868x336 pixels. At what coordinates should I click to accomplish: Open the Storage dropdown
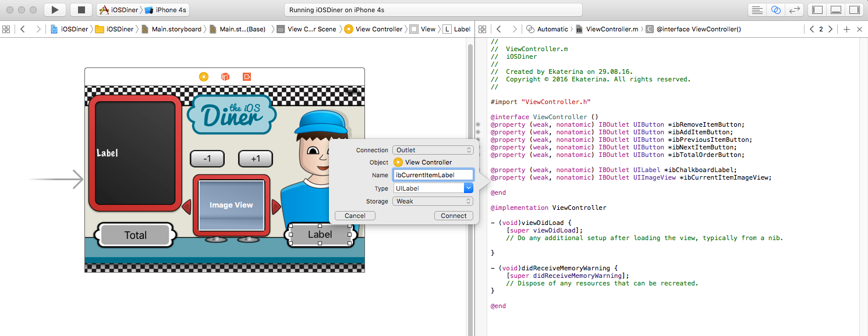tap(433, 201)
